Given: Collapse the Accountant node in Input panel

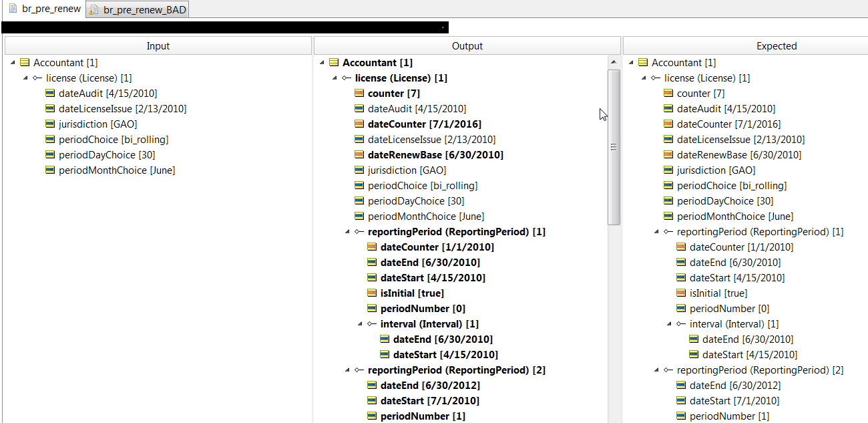Looking at the screenshot, I should 13,63.
